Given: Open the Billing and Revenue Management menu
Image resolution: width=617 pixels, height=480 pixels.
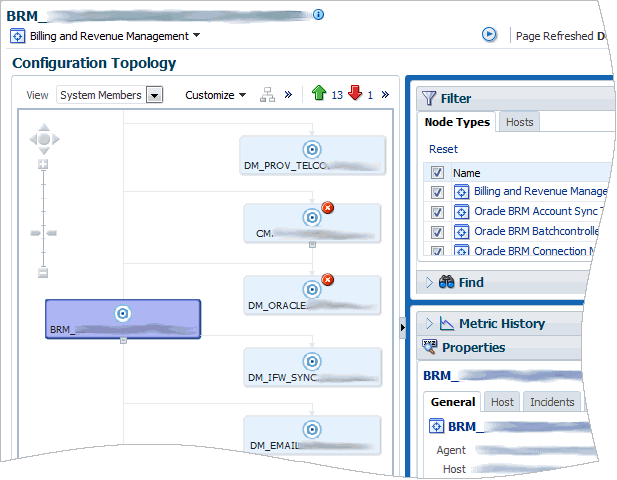Looking at the screenshot, I should (115, 36).
